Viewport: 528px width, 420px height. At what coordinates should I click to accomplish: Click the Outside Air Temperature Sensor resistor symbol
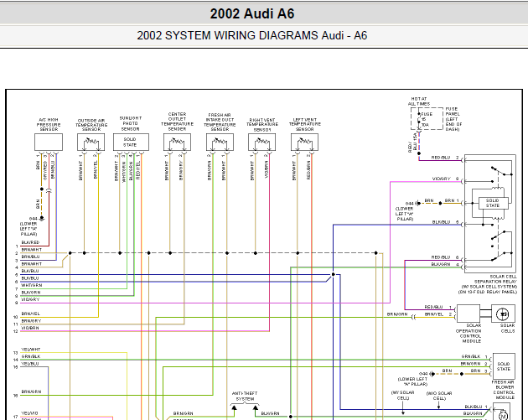tap(91, 143)
